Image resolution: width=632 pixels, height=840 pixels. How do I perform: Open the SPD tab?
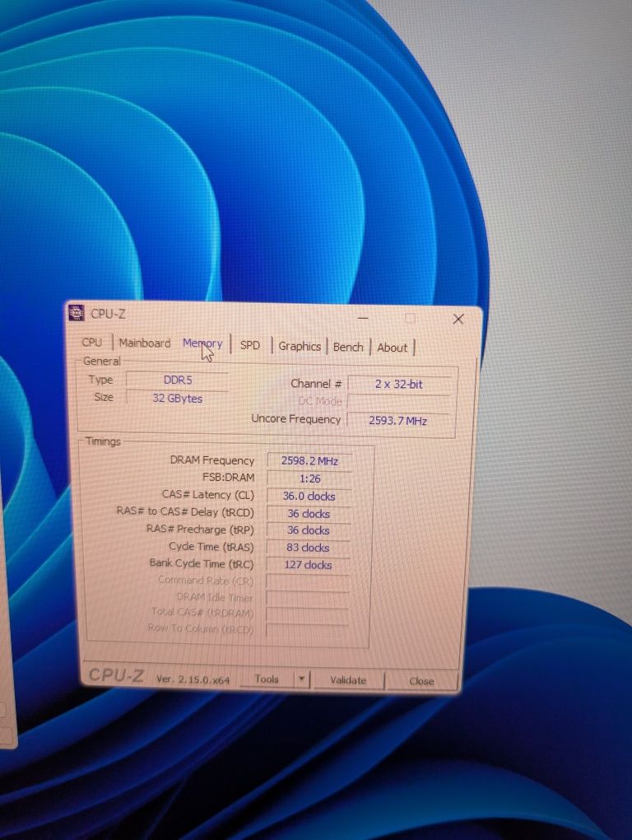(x=250, y=345)
